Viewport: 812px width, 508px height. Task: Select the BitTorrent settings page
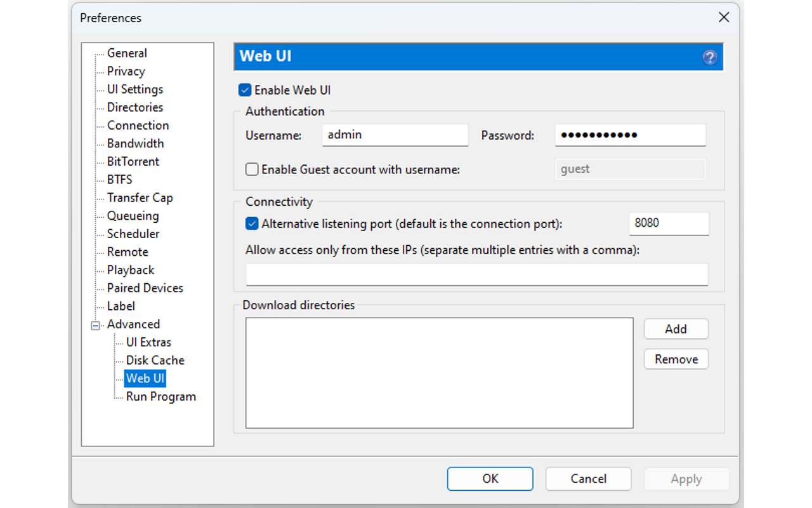[x=133, y=161]
